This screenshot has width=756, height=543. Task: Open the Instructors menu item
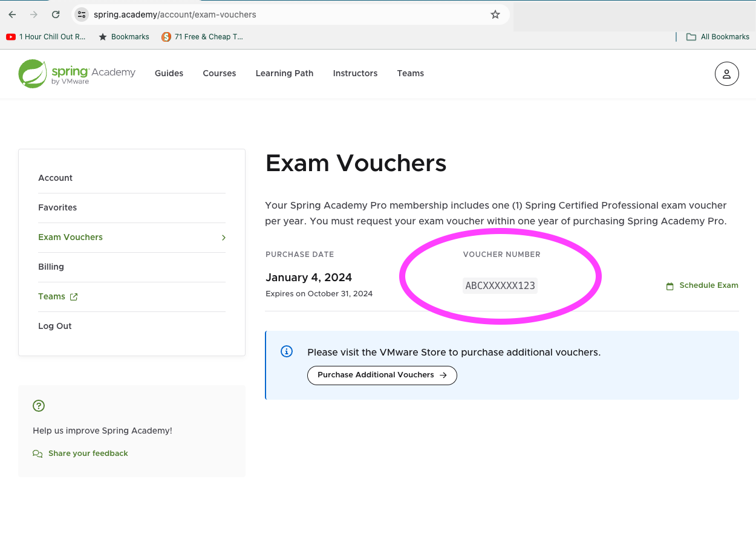(x=355, y=73)
